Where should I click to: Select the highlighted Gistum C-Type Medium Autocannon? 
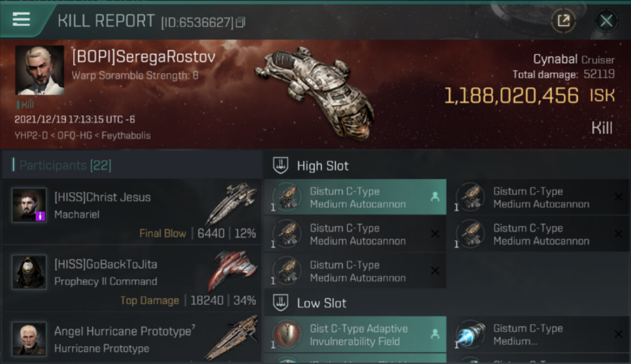pyautogui.click(x=355, y=197)
